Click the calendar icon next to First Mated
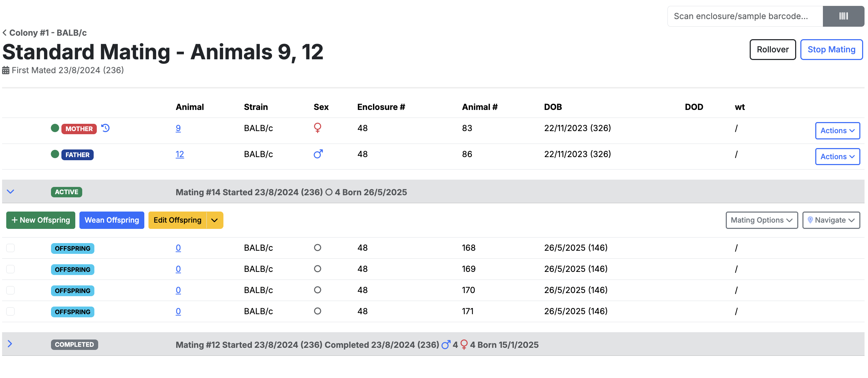The image size is (868, 378). (x=6, y=70)
